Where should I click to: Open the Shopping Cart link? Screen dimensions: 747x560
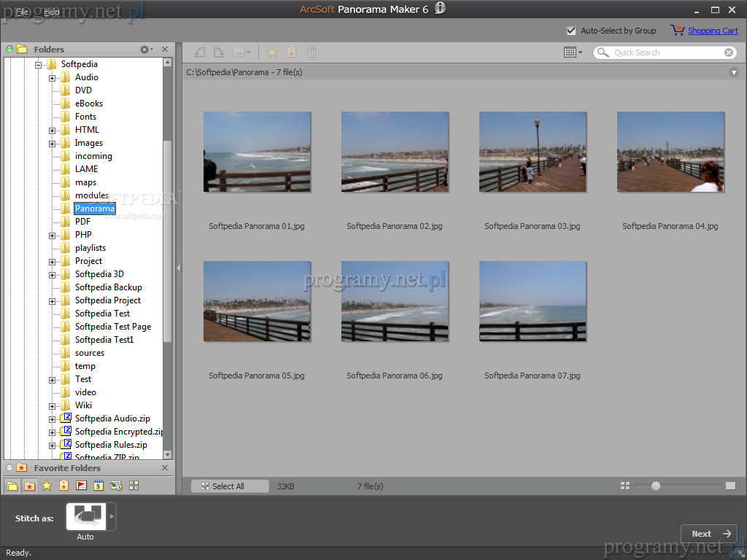point(712,31)
